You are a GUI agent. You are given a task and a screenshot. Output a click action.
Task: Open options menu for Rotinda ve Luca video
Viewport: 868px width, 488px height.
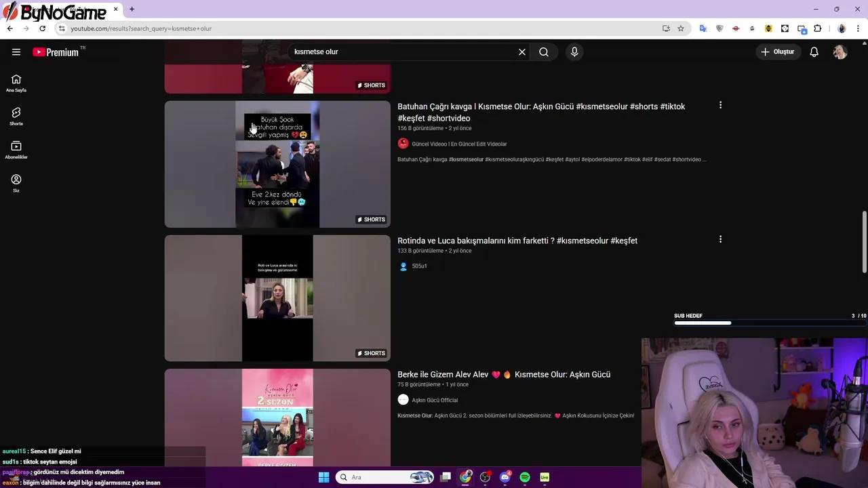(x=720, y=239)
